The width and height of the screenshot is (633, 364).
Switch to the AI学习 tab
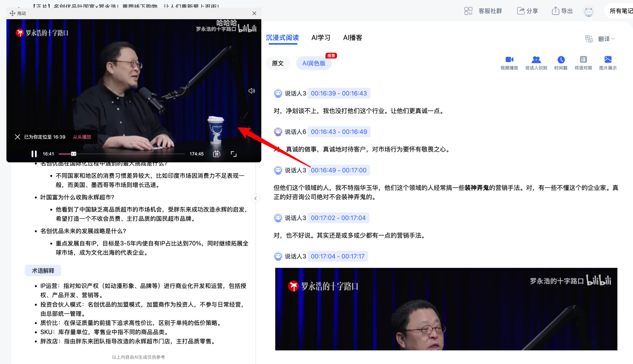click(x=321, y=38)
